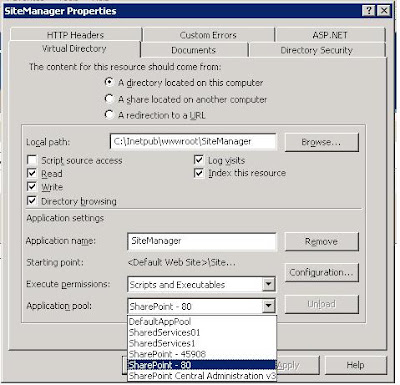Click the Remove application button
The width and height of the screenshot is (400, 385).
click(322, 241)
